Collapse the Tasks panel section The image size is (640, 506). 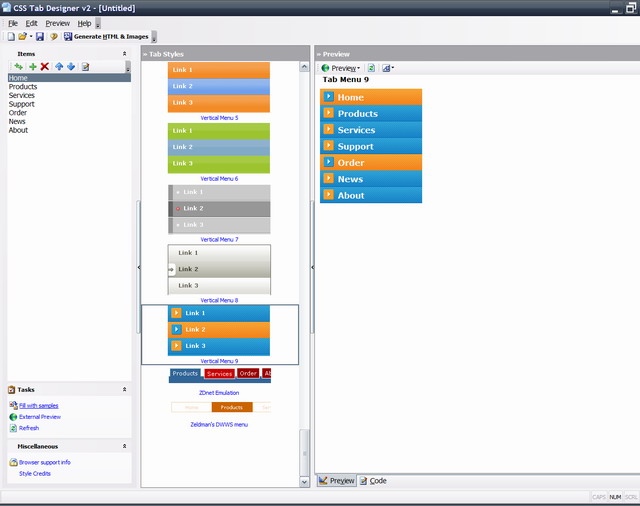coord(125,389)
